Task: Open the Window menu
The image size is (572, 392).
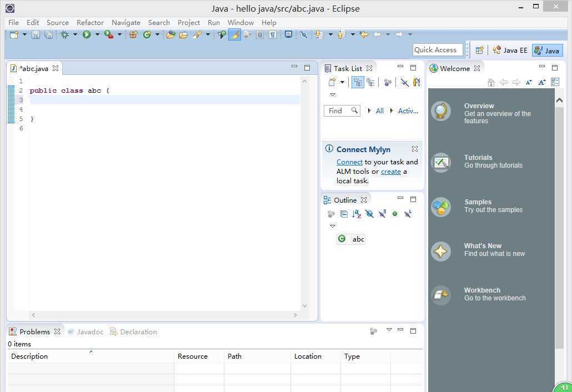Action: coord(241,23)
